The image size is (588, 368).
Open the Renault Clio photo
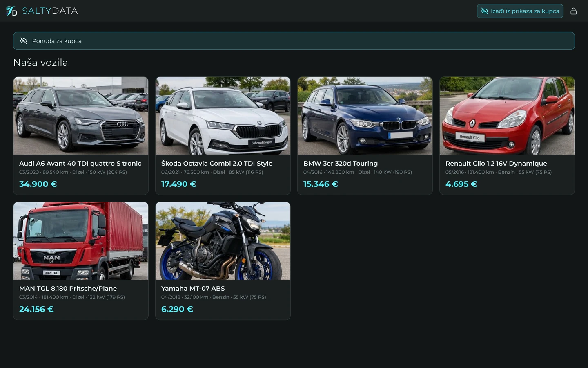[507, 116]
